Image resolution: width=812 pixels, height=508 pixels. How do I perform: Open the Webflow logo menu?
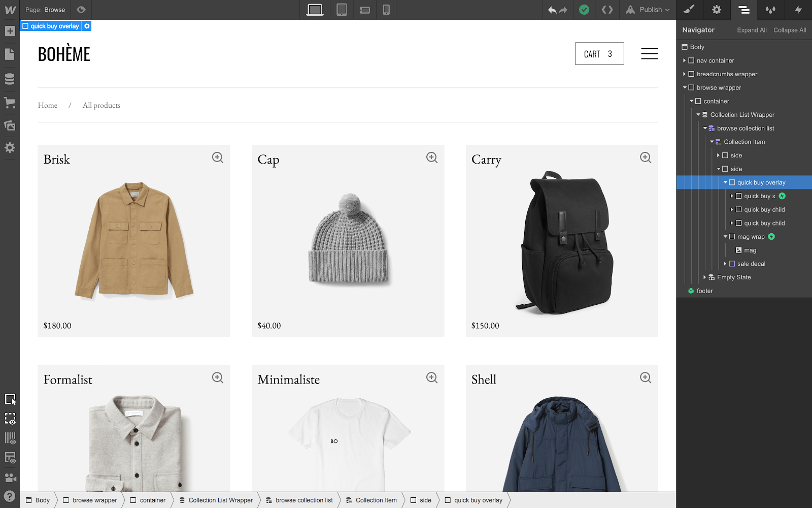(10, 10)
